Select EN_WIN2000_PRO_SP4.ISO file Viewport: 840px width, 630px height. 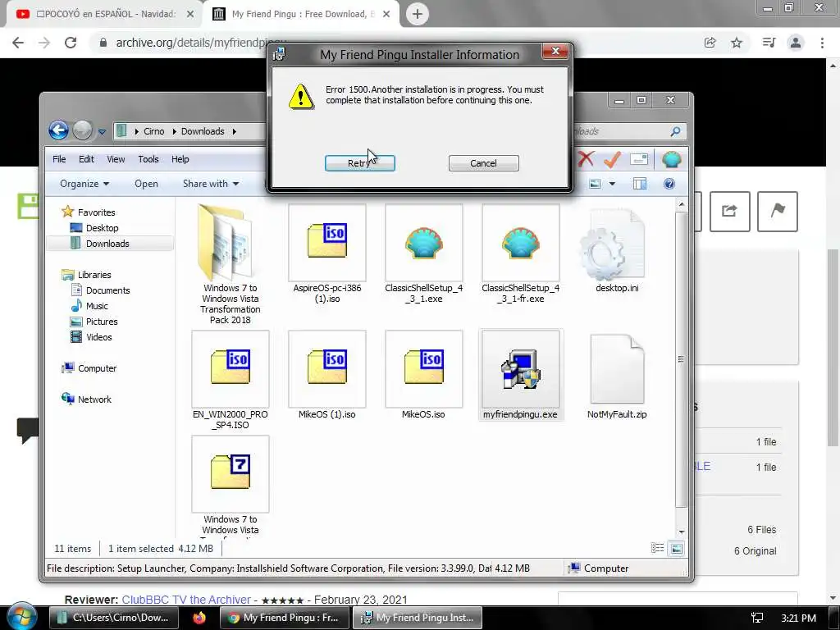(x=230, y=381)
